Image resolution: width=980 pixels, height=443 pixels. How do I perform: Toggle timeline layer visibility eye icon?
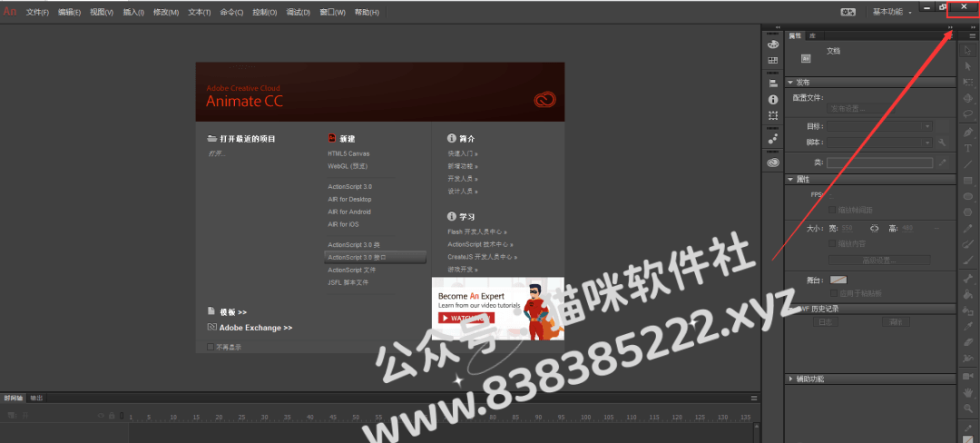(102, 416)
